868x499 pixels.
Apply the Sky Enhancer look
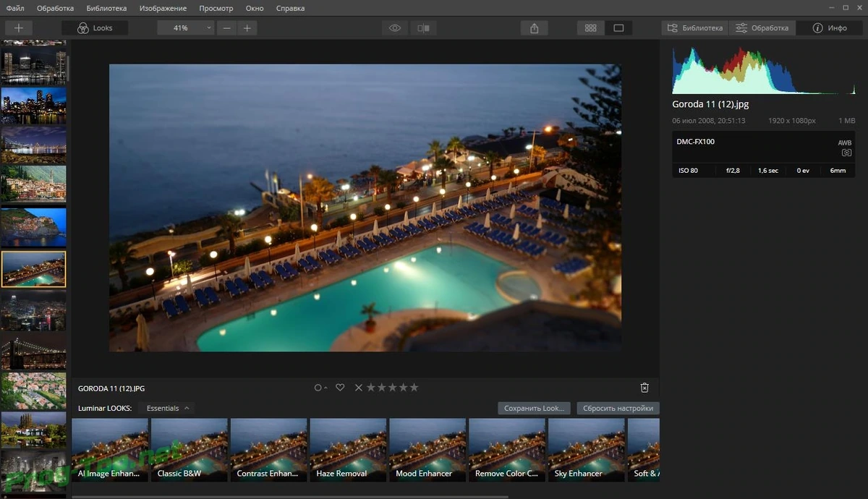[586, 450]
